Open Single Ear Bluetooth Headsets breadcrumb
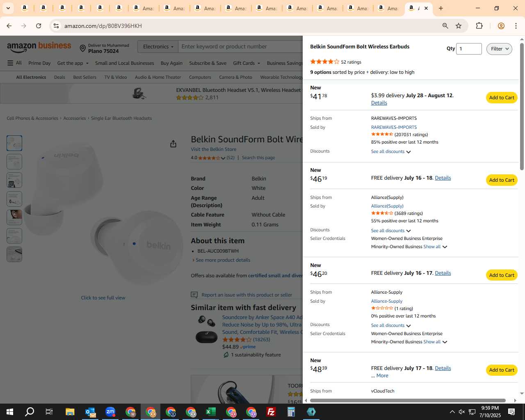This screenshot has width=525, height=420. (121, 118)
